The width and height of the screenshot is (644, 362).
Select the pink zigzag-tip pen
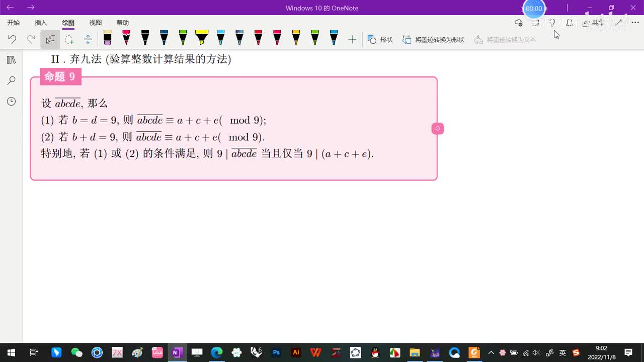click(126, 38)
